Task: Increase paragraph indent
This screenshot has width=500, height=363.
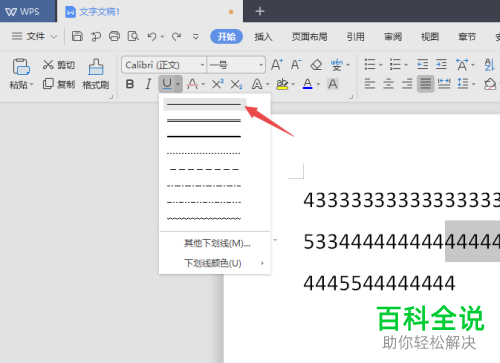Action: point(441,64)
